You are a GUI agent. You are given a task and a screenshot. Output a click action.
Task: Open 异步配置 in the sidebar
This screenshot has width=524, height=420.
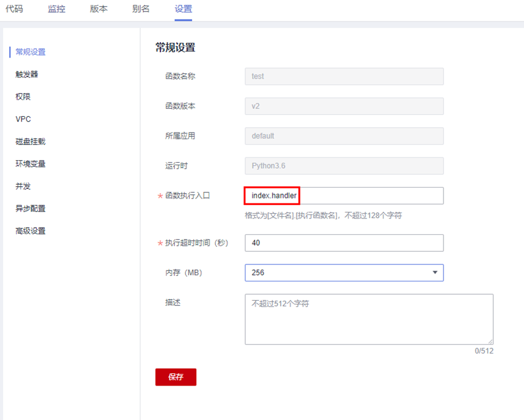coord(30,209)
